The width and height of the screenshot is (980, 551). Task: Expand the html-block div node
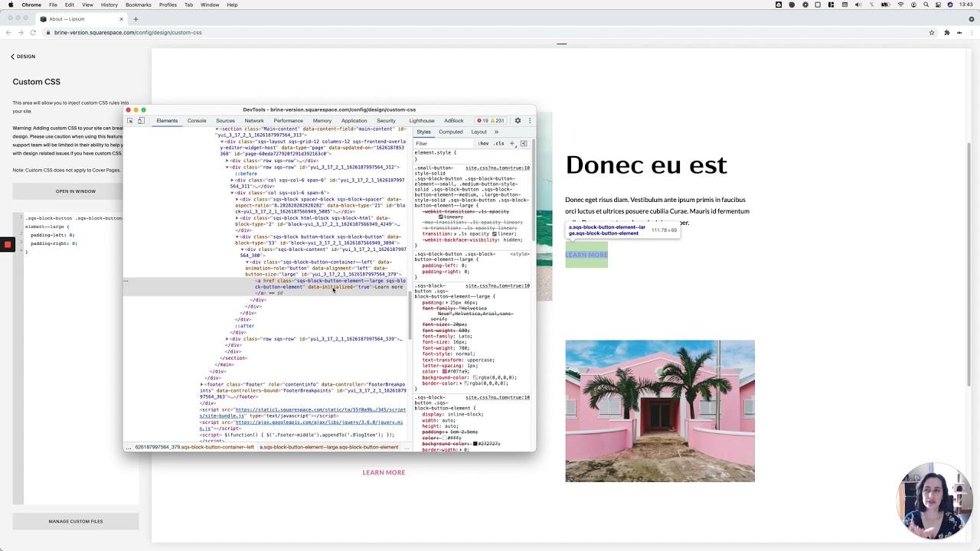pos(237,218)
